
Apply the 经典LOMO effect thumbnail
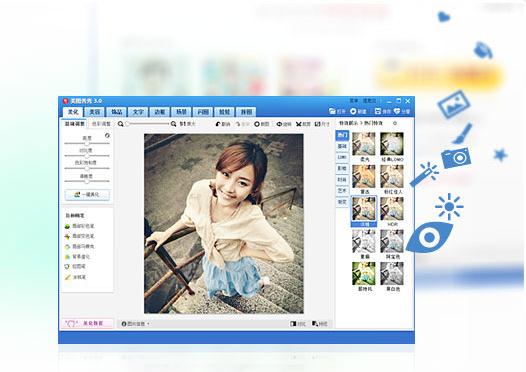pyautogui.click(x=392, y=144)
